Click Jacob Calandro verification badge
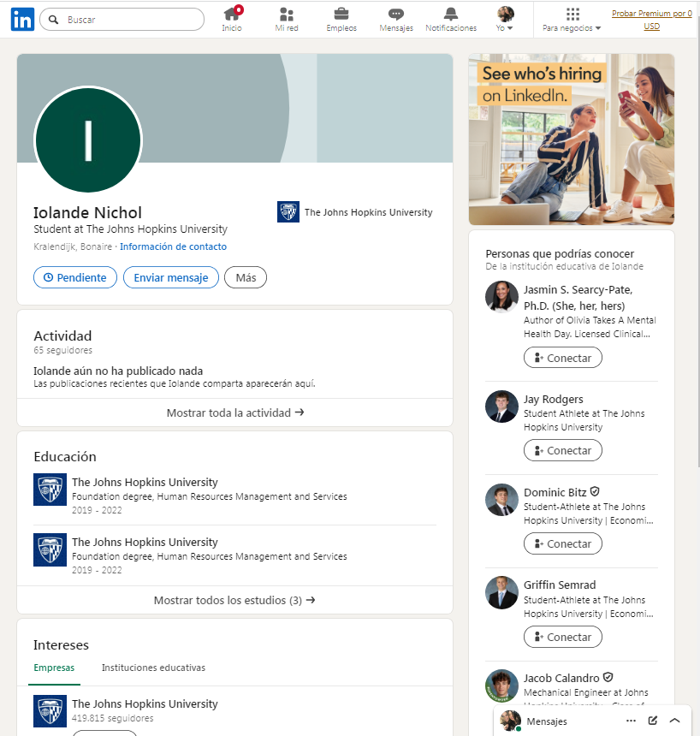 coord(608,677)
